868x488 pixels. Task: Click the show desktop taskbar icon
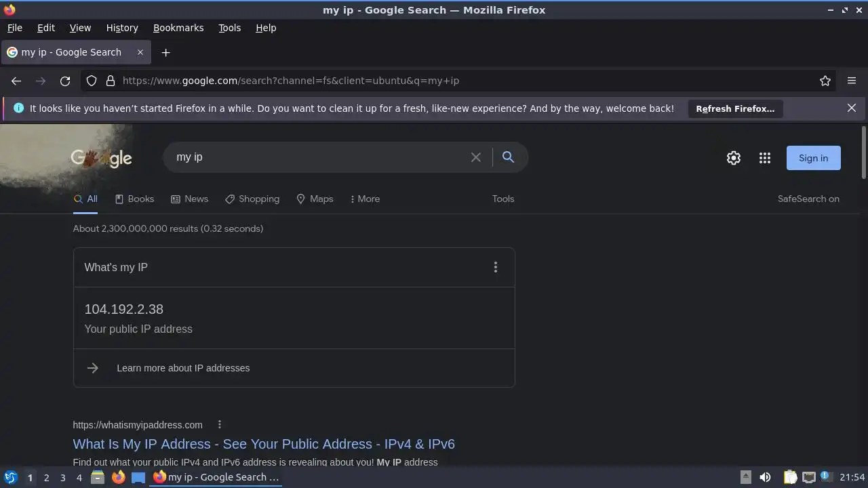click(138, 477)
